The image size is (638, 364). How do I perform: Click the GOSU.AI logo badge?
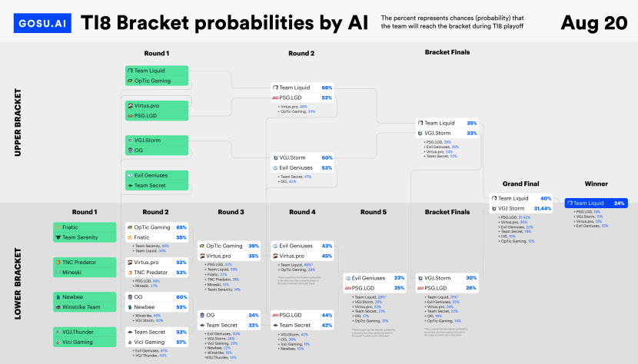point(37,24)
